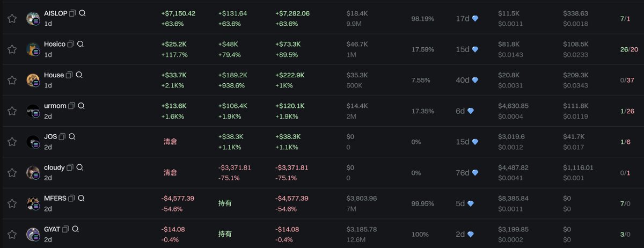The image size is (644, 248).
Task: Search the cloudy token via magnifier
Action: pos(79,167)
